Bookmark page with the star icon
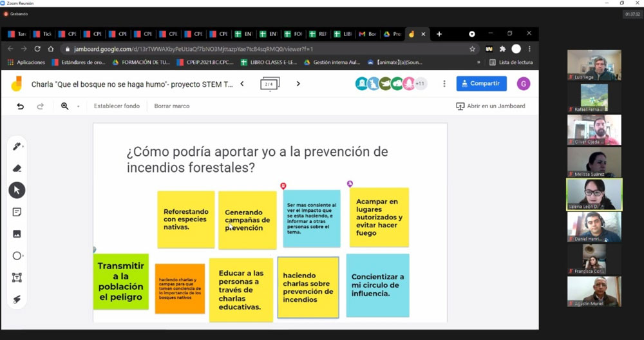This screenshot has width=644, height=340. click(472, 50)
